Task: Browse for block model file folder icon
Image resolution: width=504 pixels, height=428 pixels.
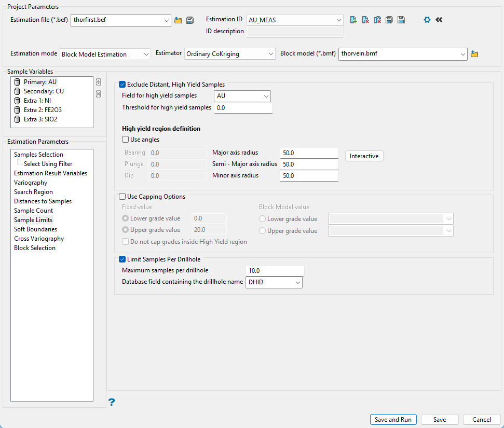Action: tap(474, 54)
